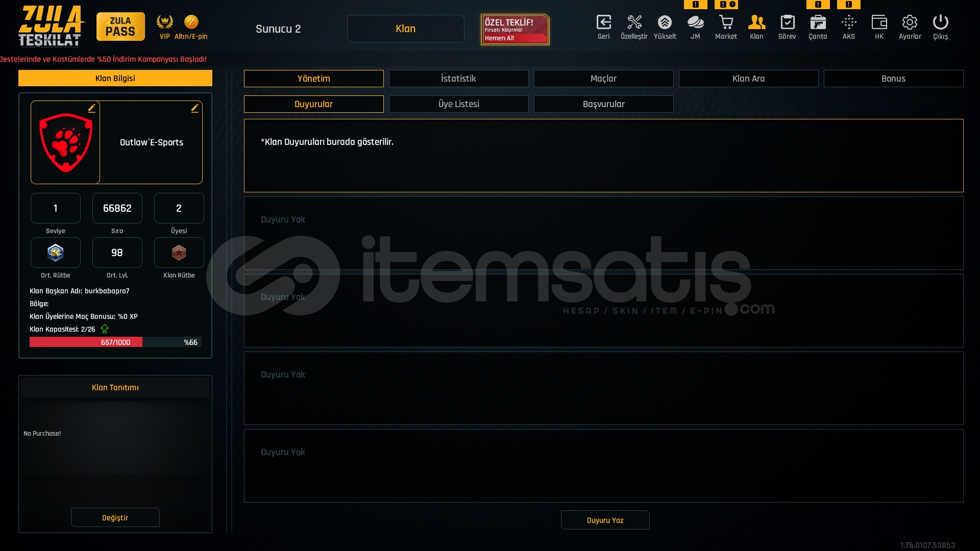The height and width of the screenshot is (551, 980).
Task: Click the Çıkış power icon
Action: [x=940, y=22]
